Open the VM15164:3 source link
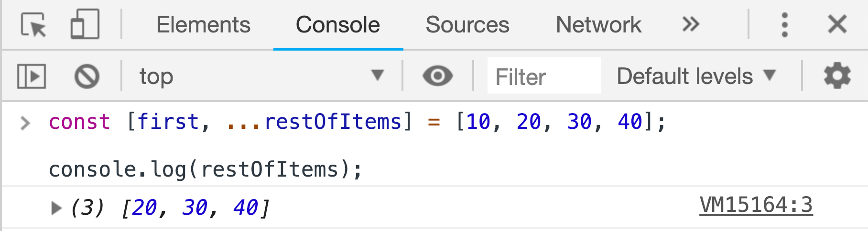868x231 pixels. (x=756, y=205)
